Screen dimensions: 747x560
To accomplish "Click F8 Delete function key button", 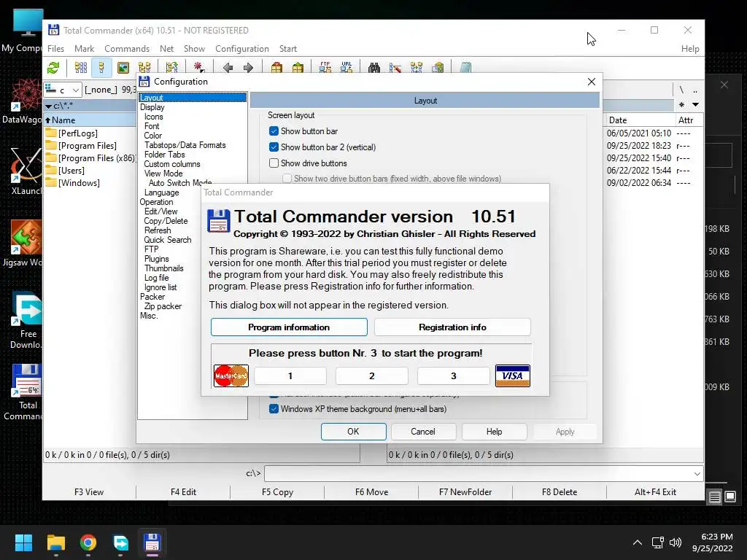I will (560, 492).
